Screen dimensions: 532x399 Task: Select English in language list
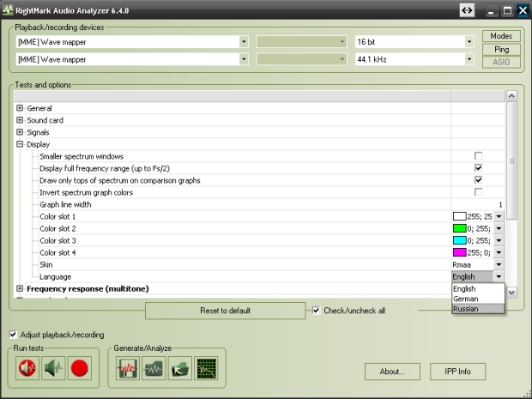pos(479,288)
